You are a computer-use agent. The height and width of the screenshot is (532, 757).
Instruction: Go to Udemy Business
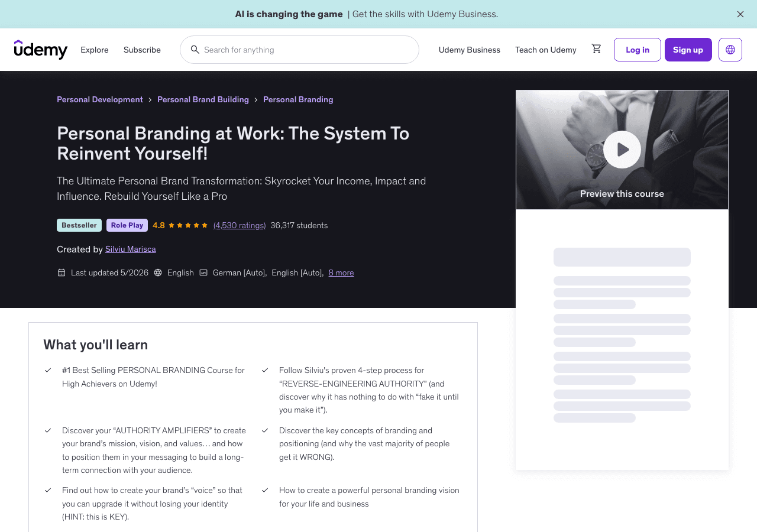pos(470,50)
